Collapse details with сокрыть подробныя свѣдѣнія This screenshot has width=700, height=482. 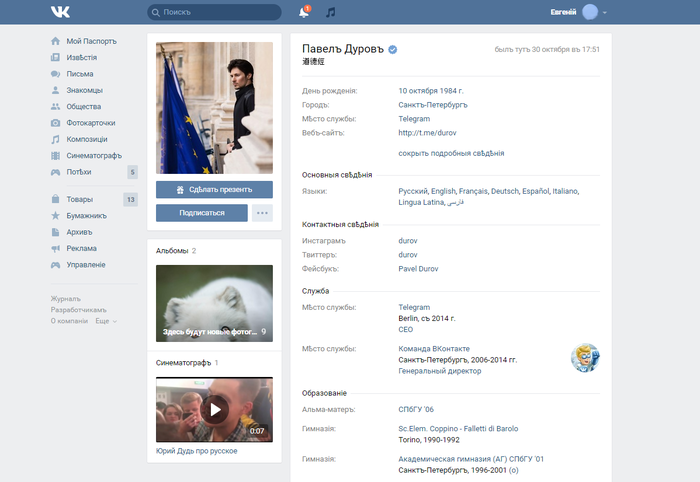(x=450, y=153)
